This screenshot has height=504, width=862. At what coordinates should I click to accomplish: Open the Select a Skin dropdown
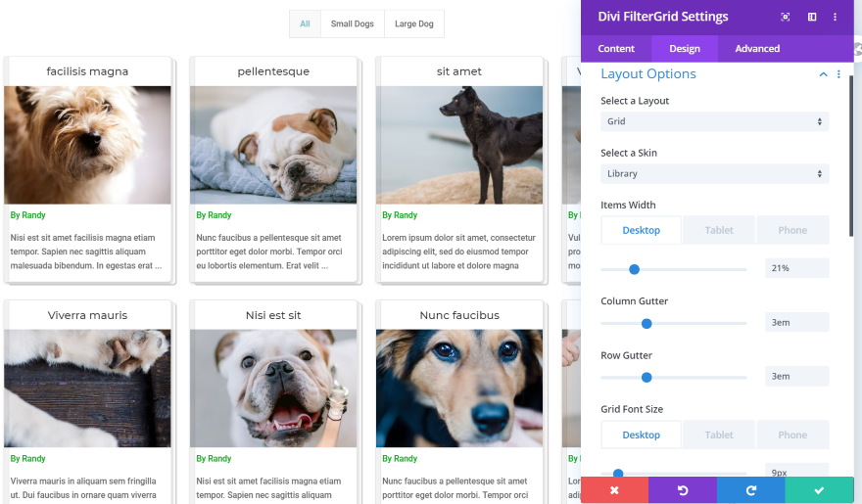click(715, 173)
